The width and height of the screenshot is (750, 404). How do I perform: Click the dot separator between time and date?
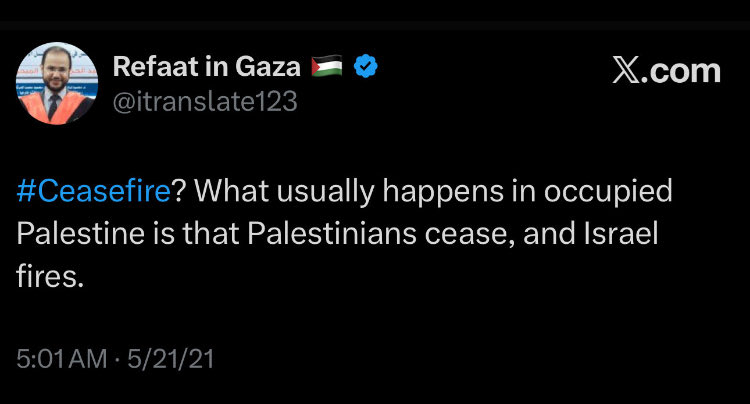coord(121,358)
